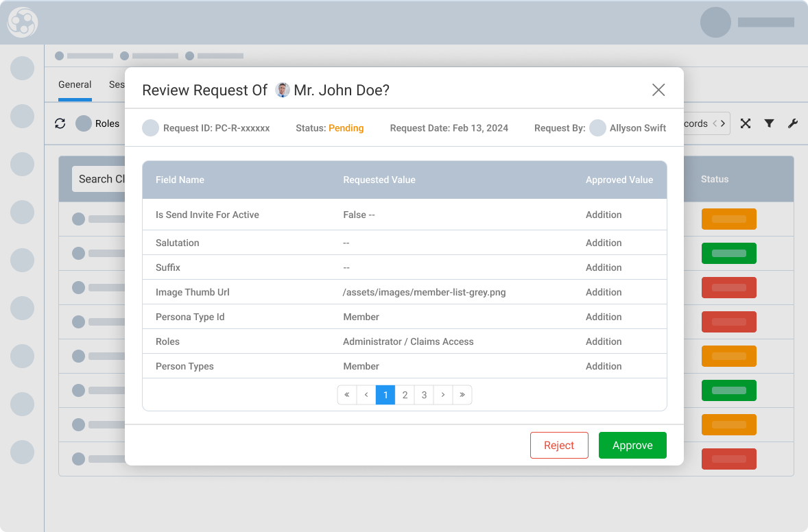Click the refresh icon beside Roles

[x=60, y=123]
